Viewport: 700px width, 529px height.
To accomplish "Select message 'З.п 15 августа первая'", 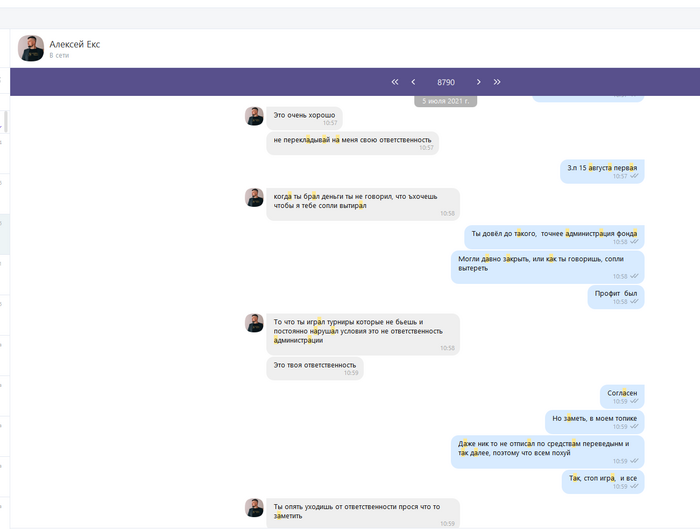I will [x=602, y=171].
